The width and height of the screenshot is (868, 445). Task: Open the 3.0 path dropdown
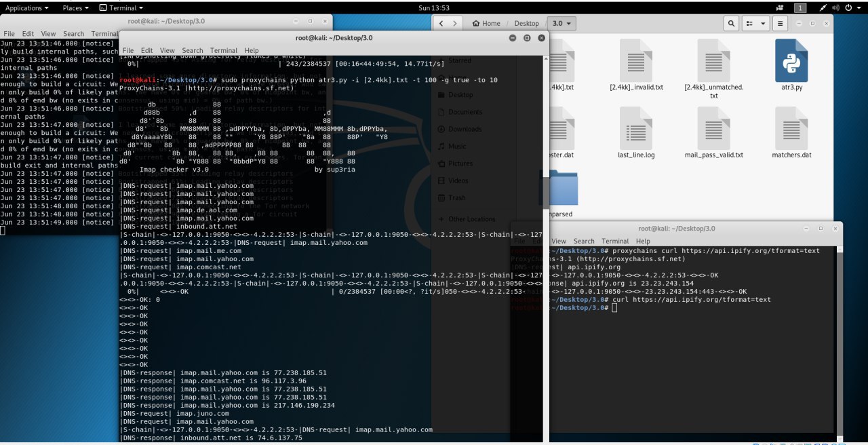pyautogui.click(x=562, y=23)
